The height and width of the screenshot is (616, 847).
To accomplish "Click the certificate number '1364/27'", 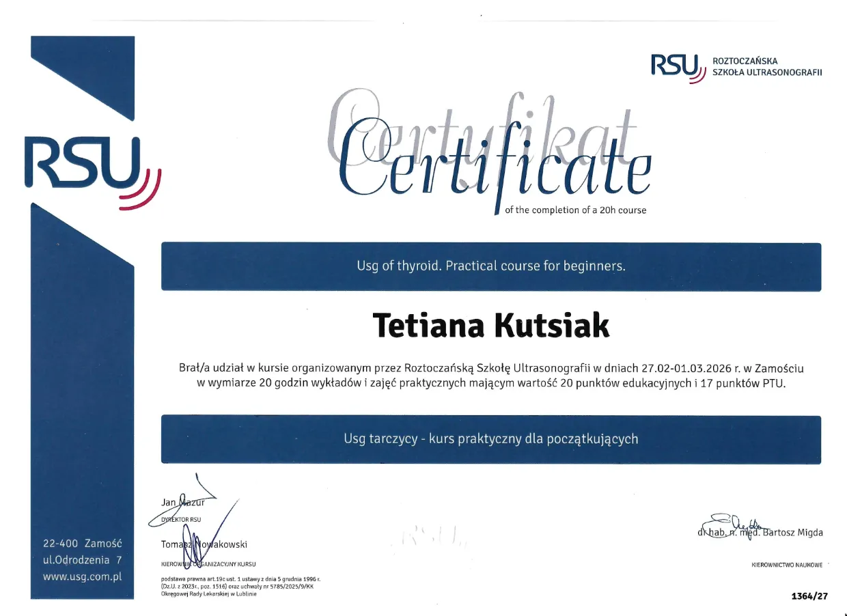I will point(809,596).
